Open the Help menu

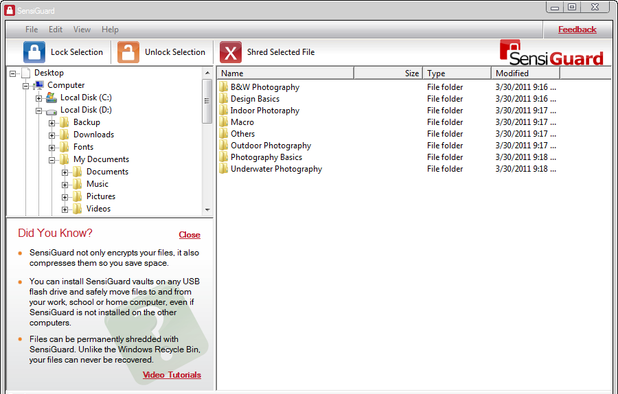110,30
